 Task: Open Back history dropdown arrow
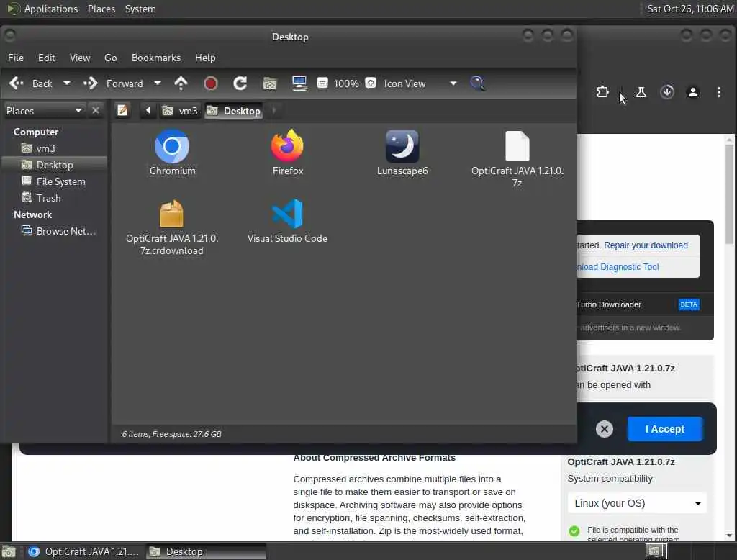[x=67, y=83]
